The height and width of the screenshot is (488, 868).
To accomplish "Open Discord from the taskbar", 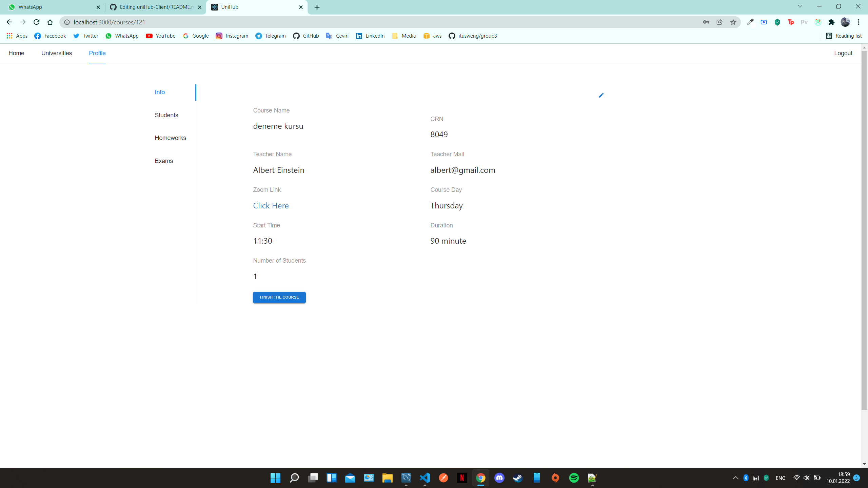I will pos(499,478).
